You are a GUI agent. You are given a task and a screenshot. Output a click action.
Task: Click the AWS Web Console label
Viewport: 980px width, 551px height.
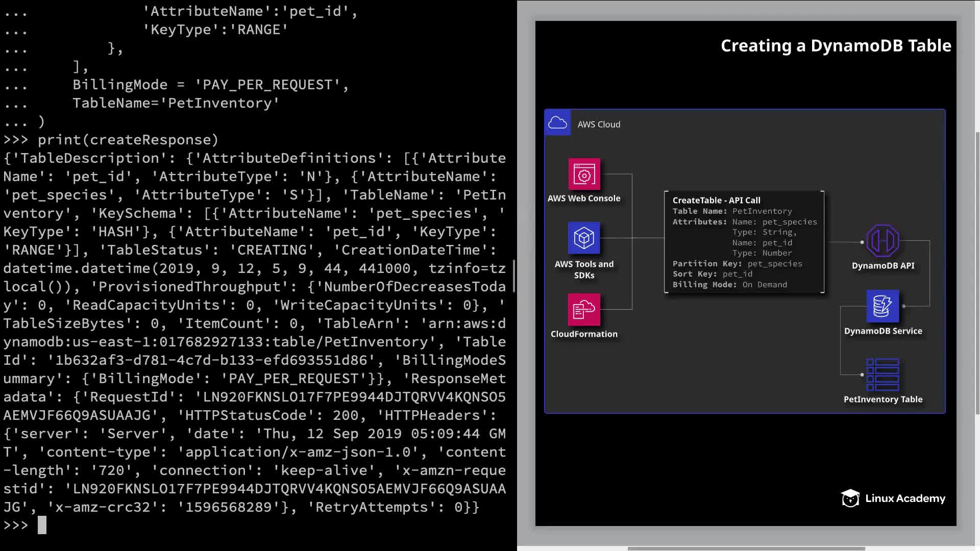[584, 198]
